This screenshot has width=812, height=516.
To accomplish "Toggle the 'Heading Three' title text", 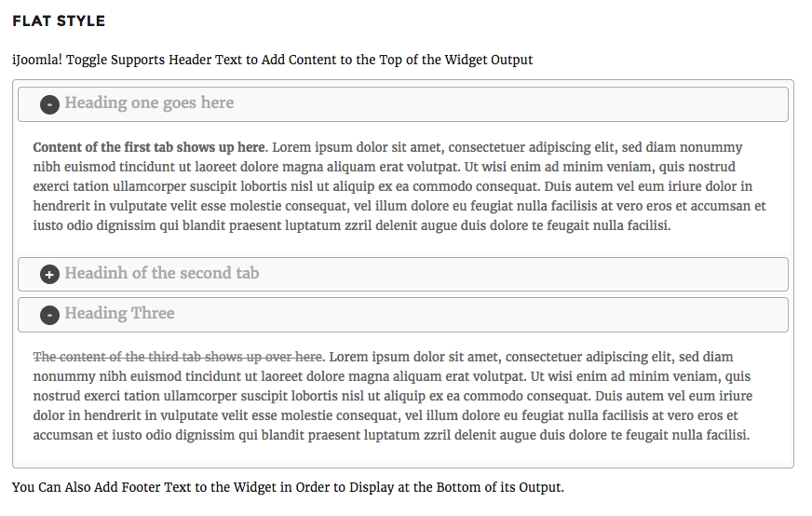I will (119, 313).
